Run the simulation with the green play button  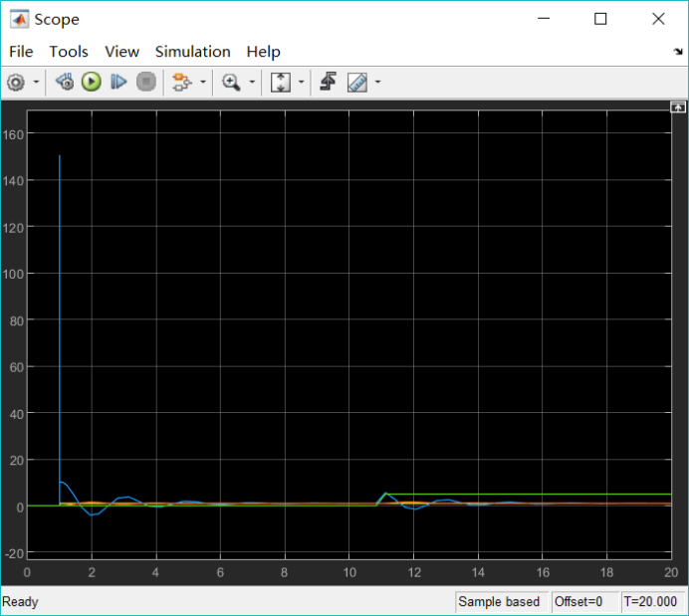point(92,83)
